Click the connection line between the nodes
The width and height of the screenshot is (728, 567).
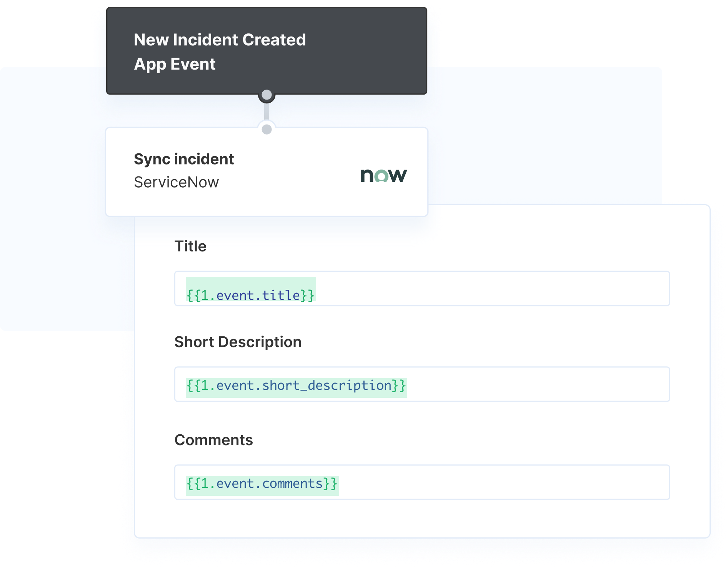[266, 112]
